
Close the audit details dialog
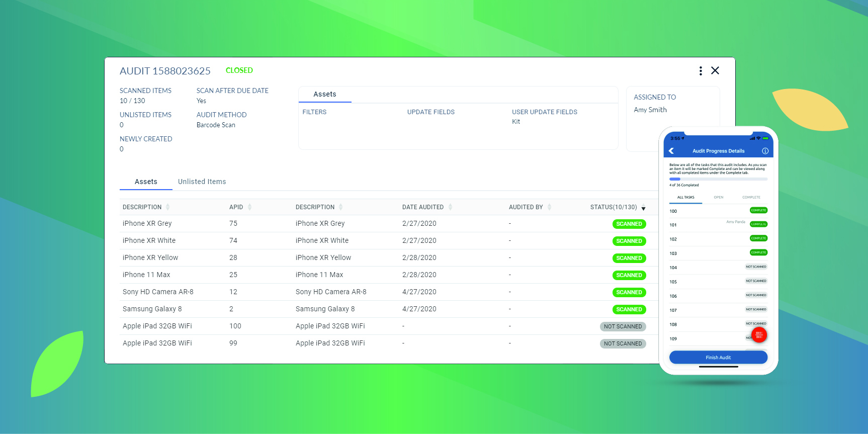click(x=715, y=70)
